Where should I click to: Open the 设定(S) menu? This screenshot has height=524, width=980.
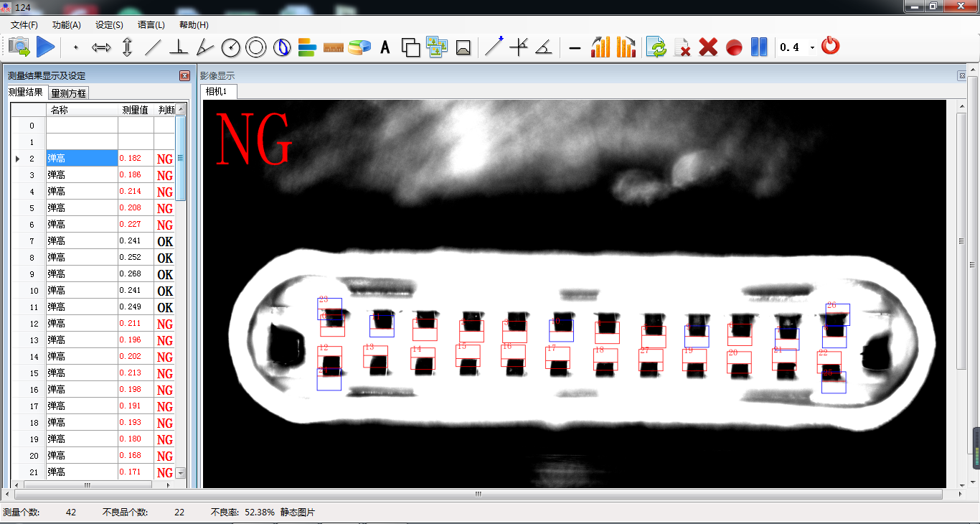pyautogui.click(x=109, y=25)
